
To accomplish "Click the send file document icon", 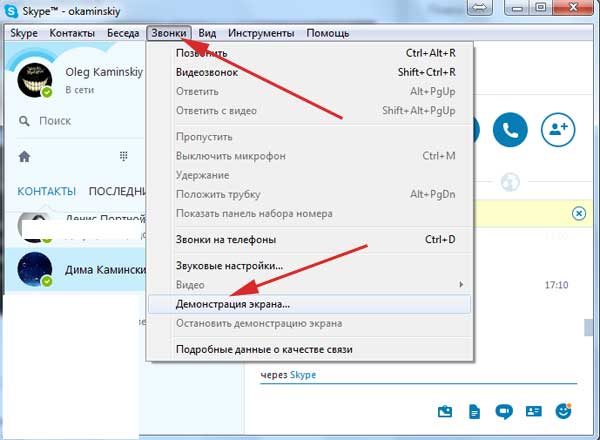I will tap(475, 411).
